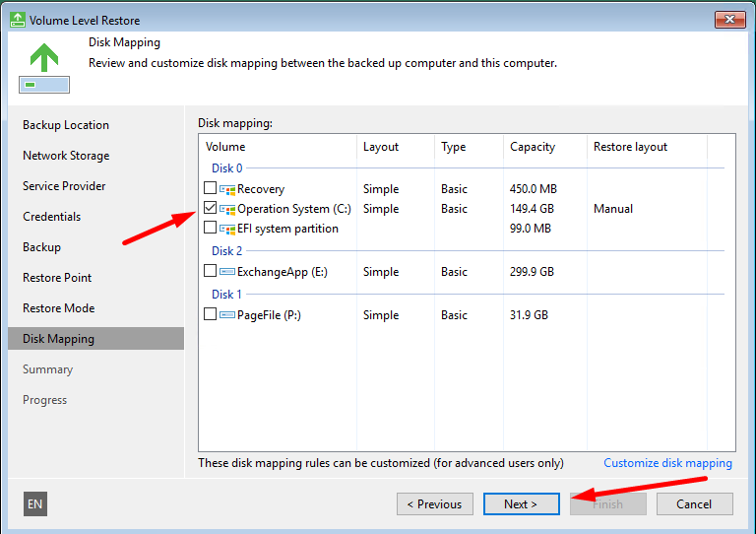Click the Cancel button
Screen dimensions: 756x534
pyautogui.click(x=694, y=504)
